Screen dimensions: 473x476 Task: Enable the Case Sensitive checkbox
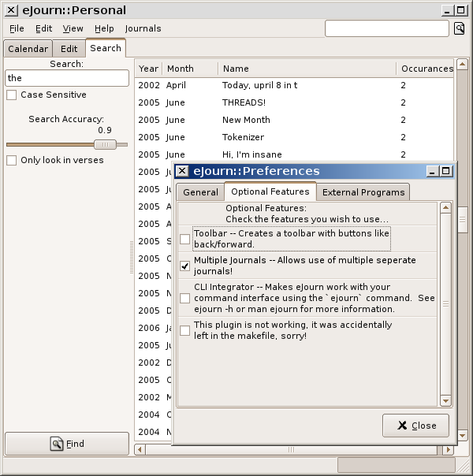tap(12, 95)
